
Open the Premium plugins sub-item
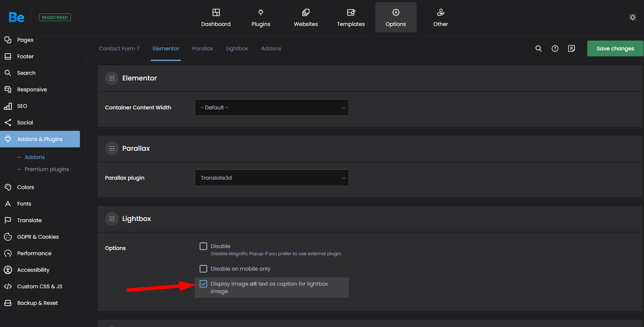(47, 169)
